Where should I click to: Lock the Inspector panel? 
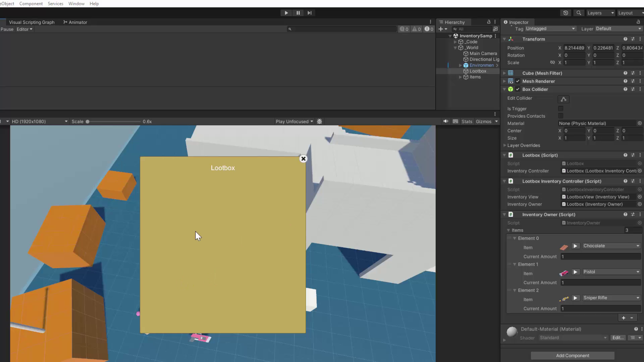[638, 22]
